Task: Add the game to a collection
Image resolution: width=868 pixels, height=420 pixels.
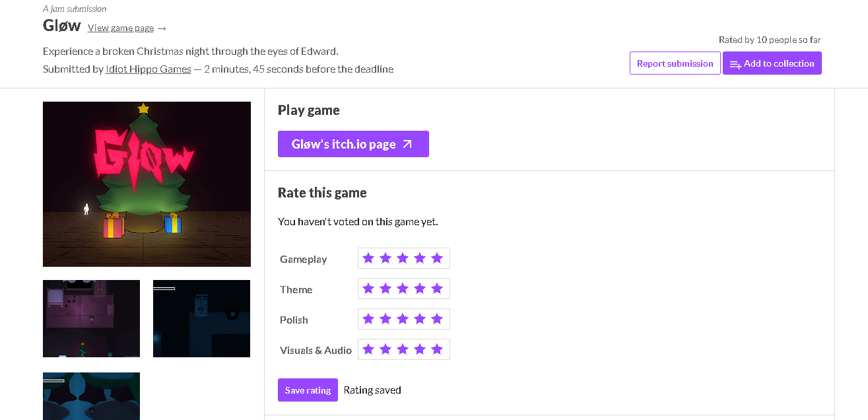Action: coord(772,63)
